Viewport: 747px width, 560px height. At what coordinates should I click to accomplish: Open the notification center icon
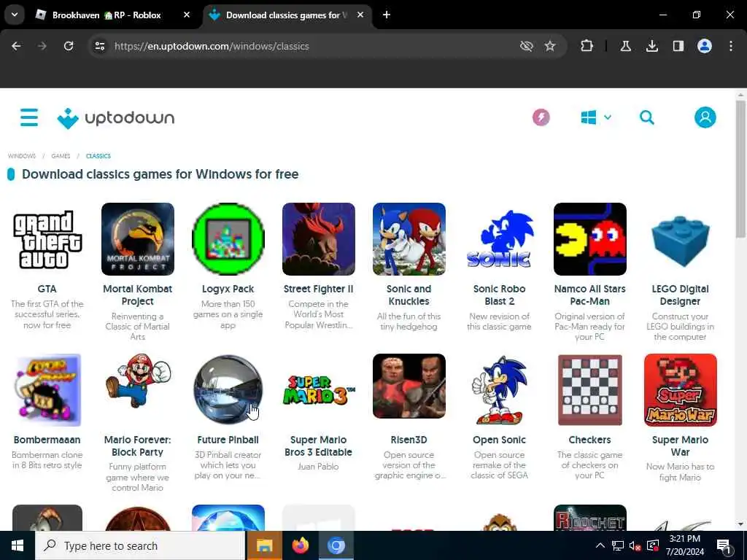pos(724,545)
